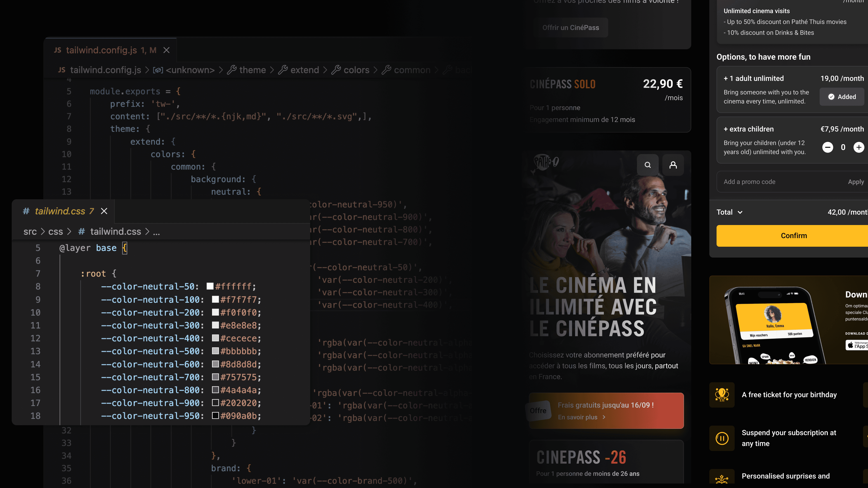Screen dimensions: 868x488
Task: Click the yellow Confirm button
Action: click(x=793, y=236)
